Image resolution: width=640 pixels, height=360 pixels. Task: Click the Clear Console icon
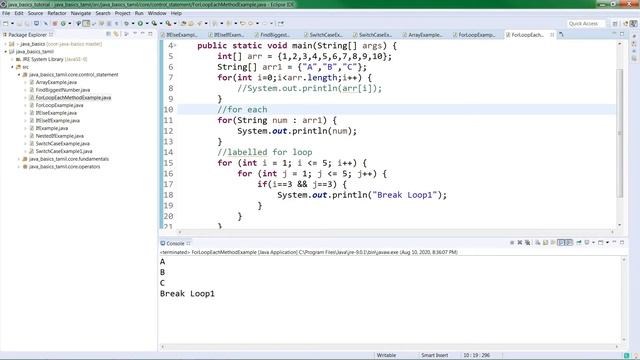point(538,242)
